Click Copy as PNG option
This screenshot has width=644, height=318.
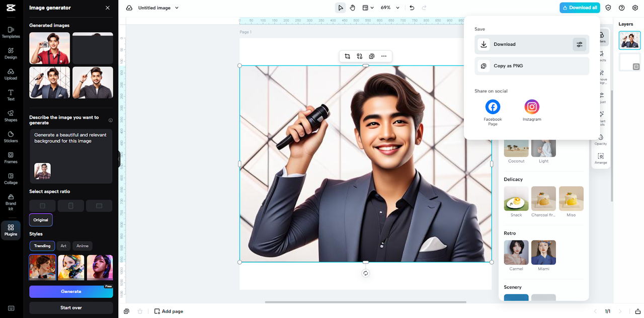531,66
